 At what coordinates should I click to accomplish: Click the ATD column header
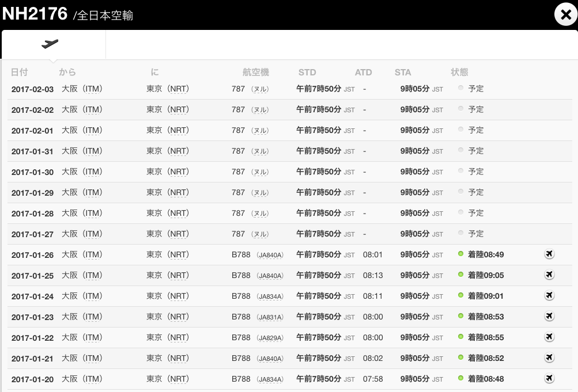coord(363,73)
